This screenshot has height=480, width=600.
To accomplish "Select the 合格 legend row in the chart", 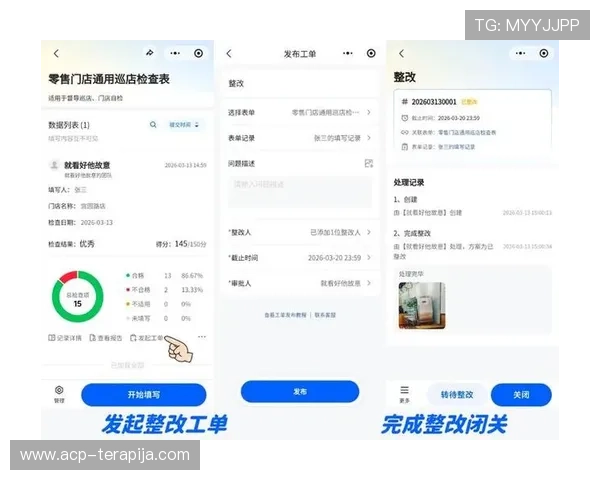I will tap(165, 276).
